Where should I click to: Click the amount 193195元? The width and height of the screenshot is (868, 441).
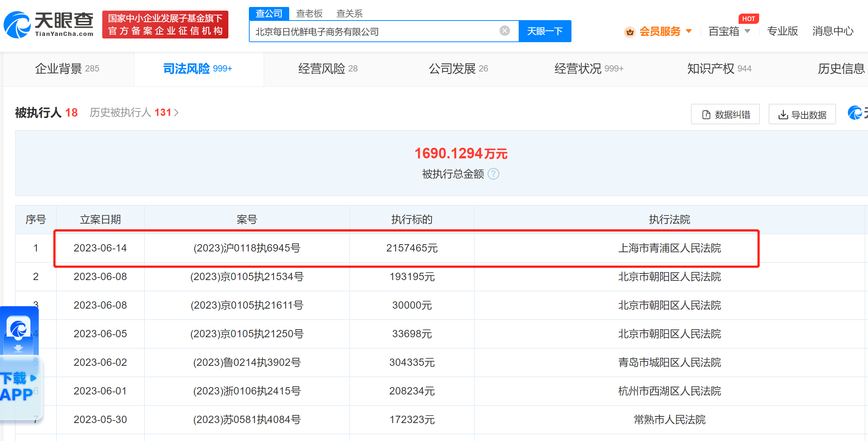pyautogui.click(x=412, y=277)
